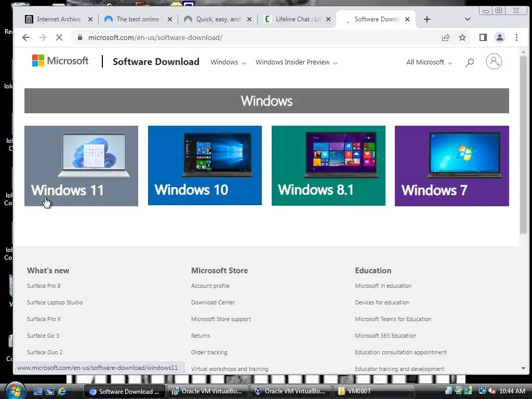The height and width of the screenshot is (399, 532).
Task: Open Education consultation appointment link
Action: (401, 353)
